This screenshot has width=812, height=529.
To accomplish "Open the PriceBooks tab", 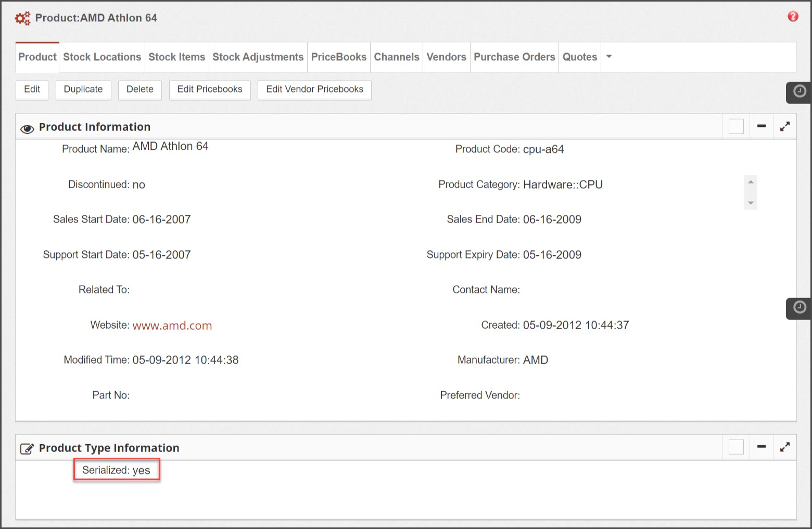I will point(339,57).
